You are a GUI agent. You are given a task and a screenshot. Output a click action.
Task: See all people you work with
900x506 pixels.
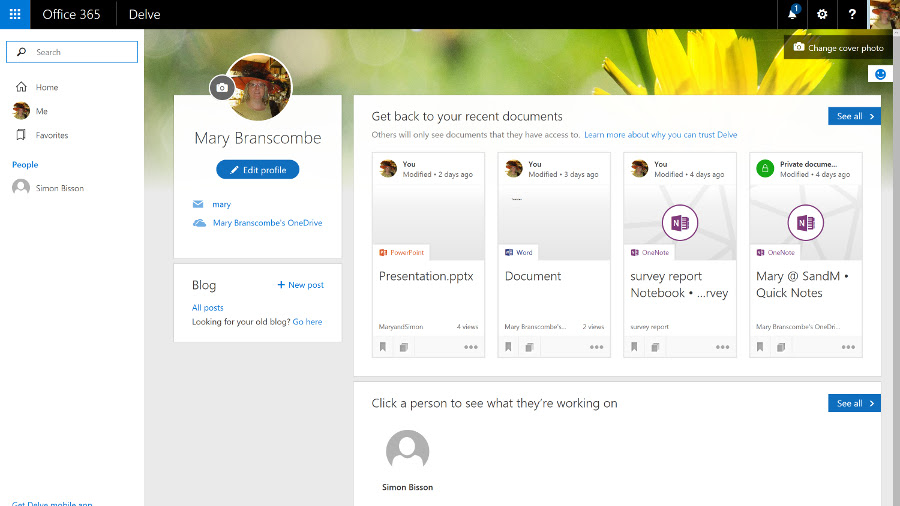854,403
